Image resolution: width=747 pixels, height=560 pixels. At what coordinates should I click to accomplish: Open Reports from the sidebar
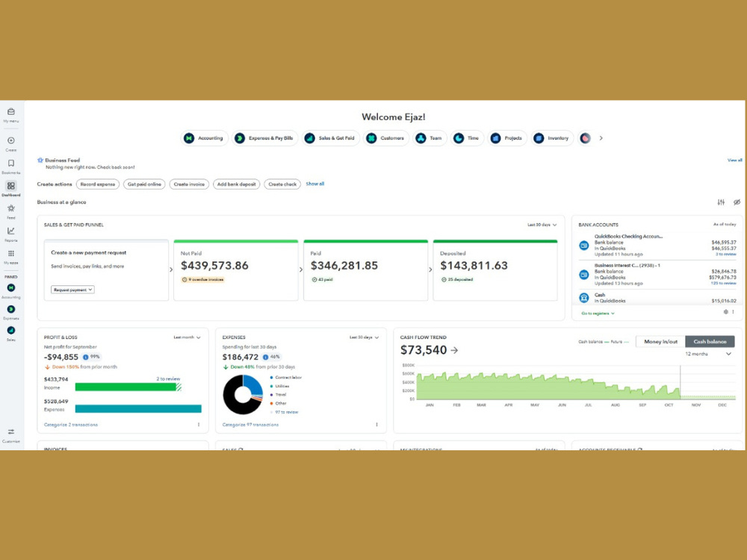click(x=11, y=231)
